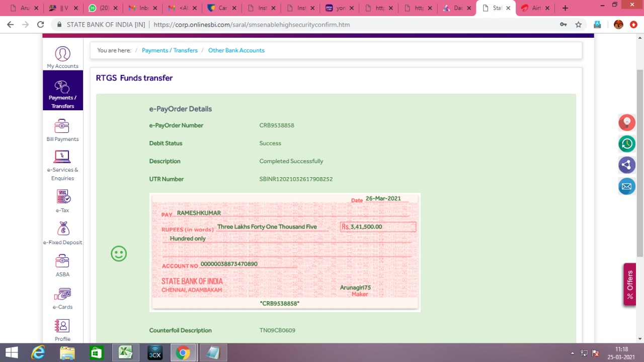
Task: Close the active Stat tab
Action: (508, 8)
